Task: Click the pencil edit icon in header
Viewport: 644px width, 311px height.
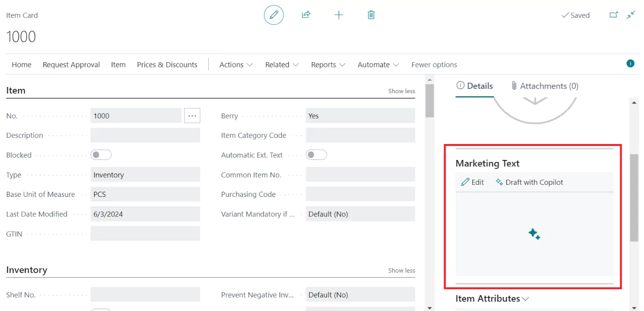Action: click(x=274, y=15)
